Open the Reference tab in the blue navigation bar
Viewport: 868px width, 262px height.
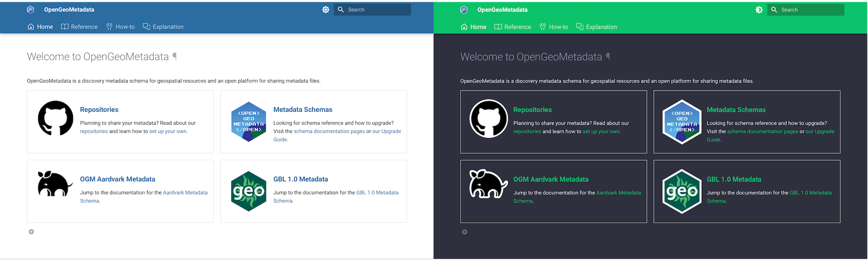(79, 27)
